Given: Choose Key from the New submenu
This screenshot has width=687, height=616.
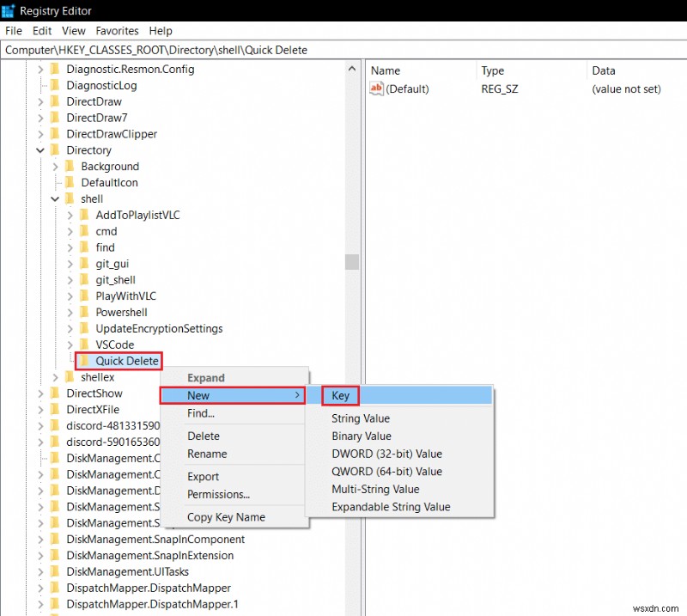Looking at the screenshot, I should [340, 395].
